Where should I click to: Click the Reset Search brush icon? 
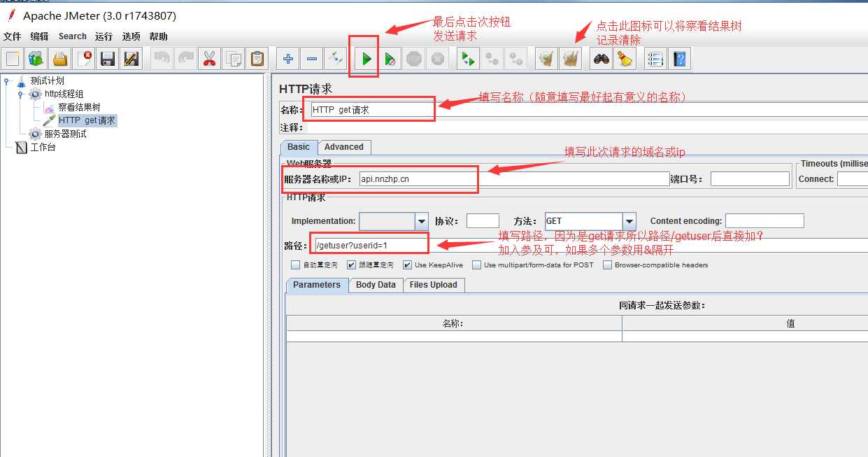point(625,59)
